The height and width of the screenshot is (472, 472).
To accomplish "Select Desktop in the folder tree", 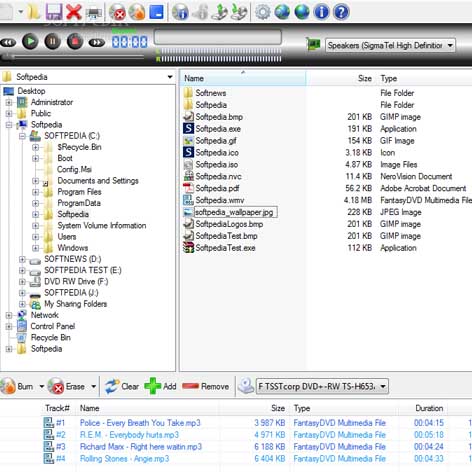I will [x=31, y=91].
